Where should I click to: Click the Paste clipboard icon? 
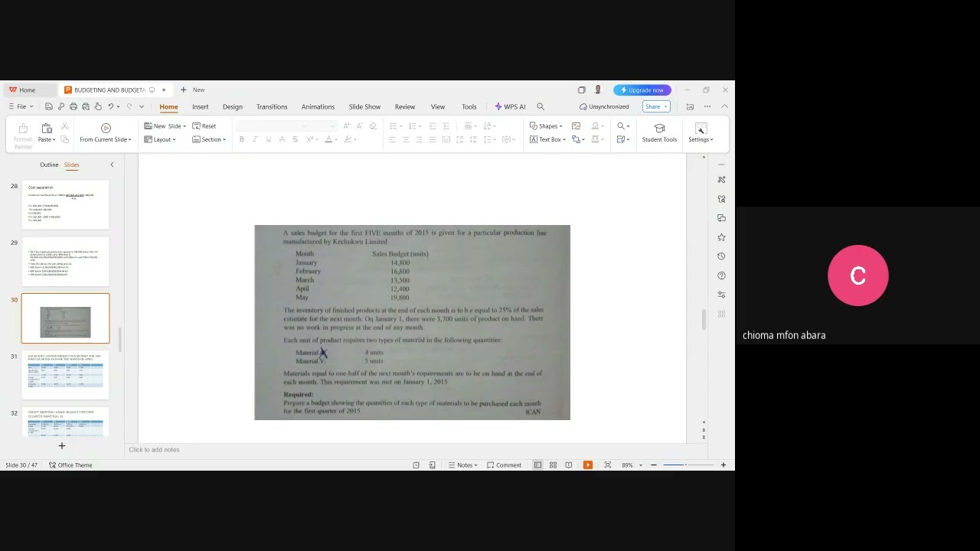coord(46,128)
